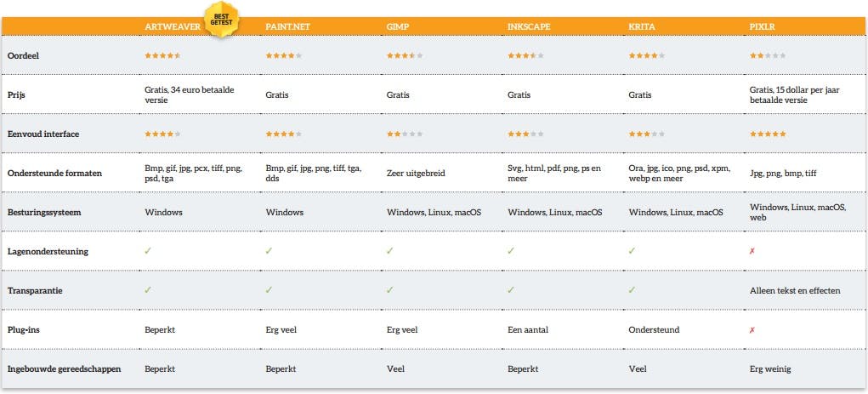Image resolution: width=868 pixels, height=394 pixels.
Task: Click Inkscape's Lagenondersteuning check mark
Action: [x=511, y=251]
